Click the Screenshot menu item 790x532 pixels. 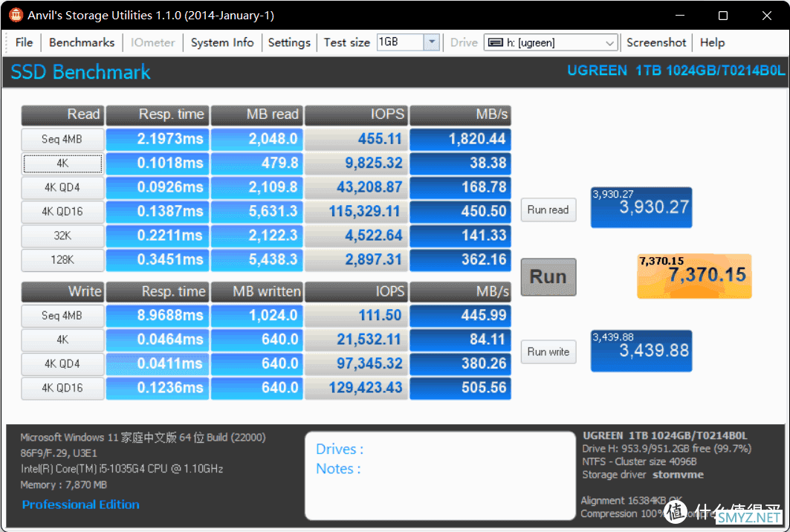pyautogui.click(x=656, y=42)
